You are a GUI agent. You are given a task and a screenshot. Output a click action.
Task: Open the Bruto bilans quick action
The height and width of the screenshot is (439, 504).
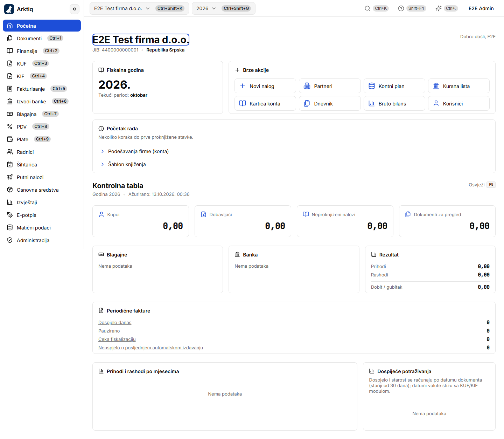tap(394, 103)
